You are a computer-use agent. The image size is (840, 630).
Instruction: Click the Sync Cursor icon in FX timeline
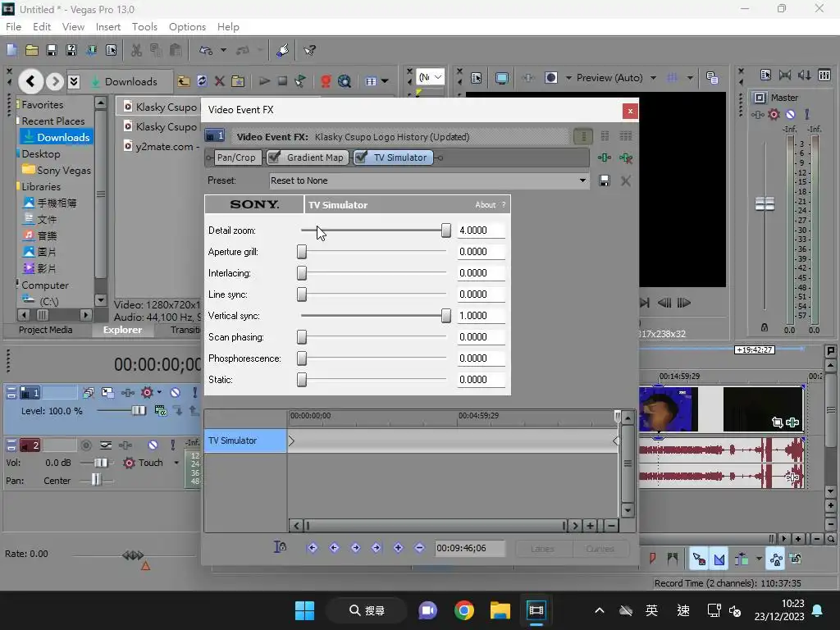[x=280, y=547]
